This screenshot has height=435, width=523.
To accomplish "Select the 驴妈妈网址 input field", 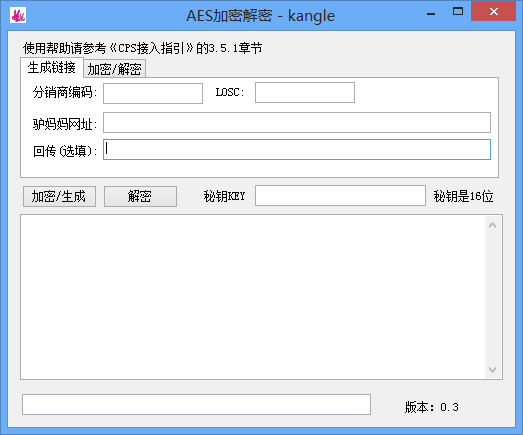I will pos(297,122).
